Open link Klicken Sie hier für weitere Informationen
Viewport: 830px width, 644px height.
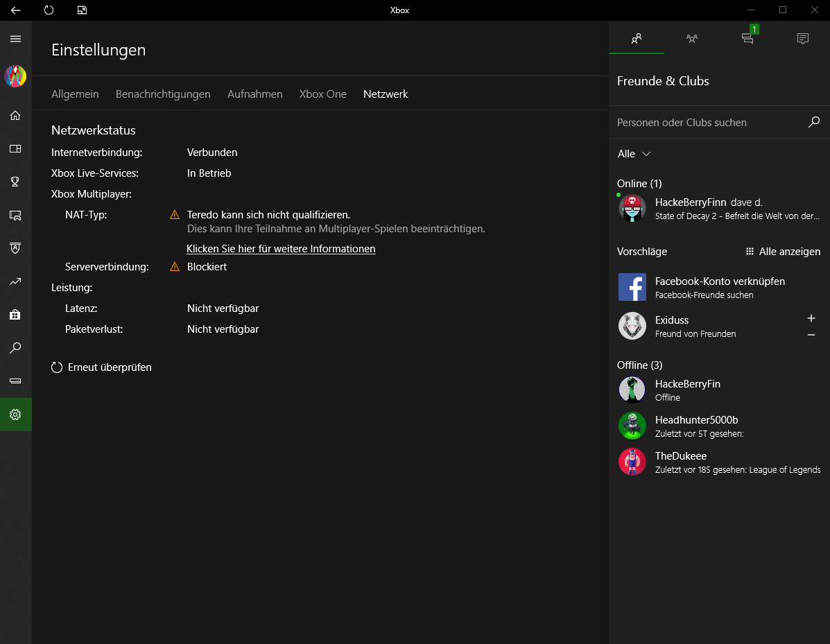click(x=281, y=249)
